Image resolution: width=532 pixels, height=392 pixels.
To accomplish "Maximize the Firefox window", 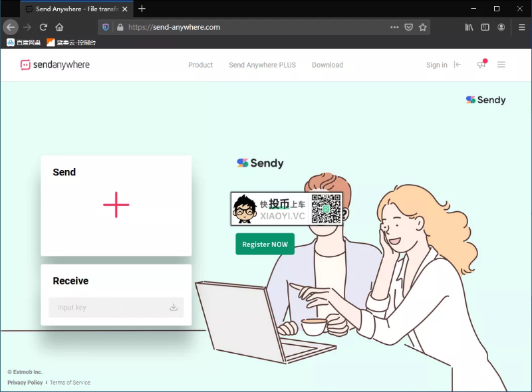I will coord(496,9).
